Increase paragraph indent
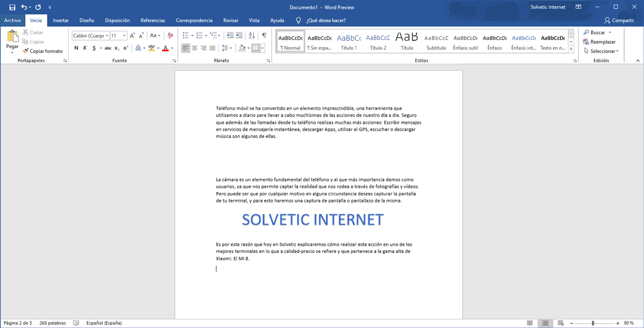The image size is (644, 328). pyautogui.click(x=239, y=35)
